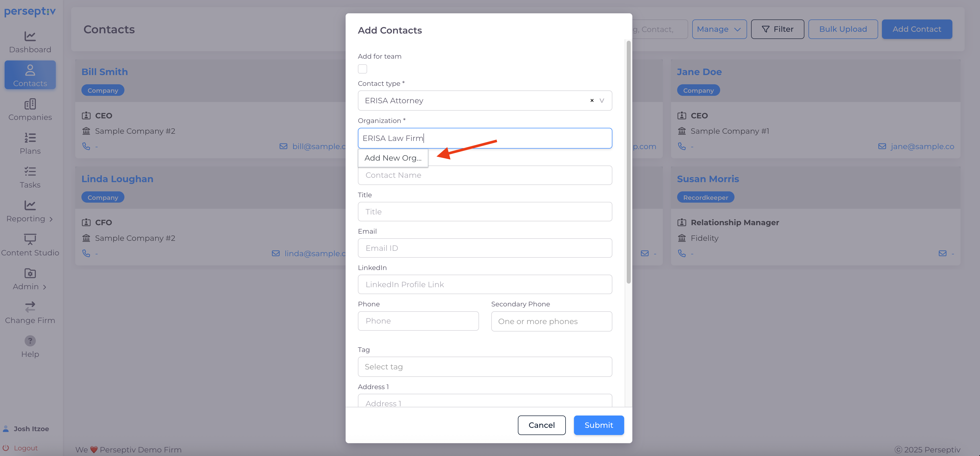Click the Logout power icon
980x456 pixels.
pos(6,448)
